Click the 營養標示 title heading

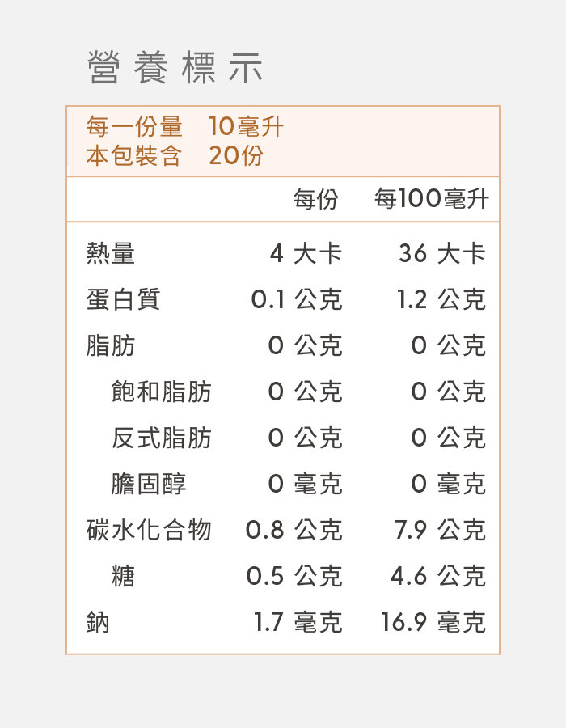tap(175, 69)
